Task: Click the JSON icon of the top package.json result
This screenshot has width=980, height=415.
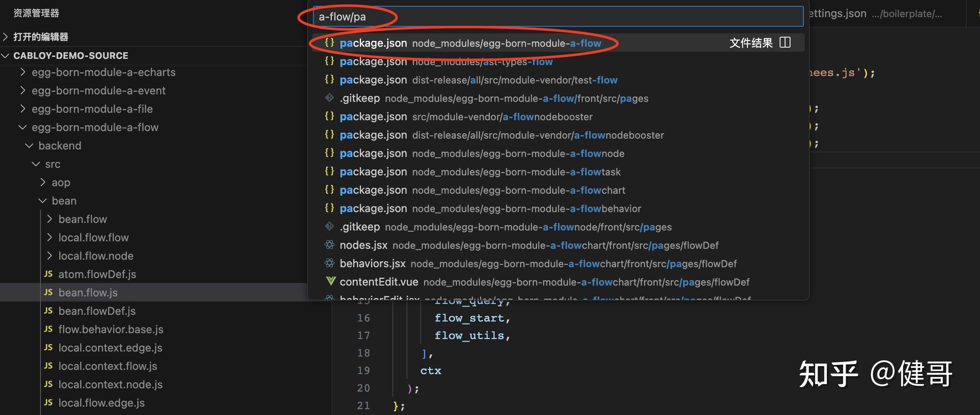Action: click(x=329, y=43)
